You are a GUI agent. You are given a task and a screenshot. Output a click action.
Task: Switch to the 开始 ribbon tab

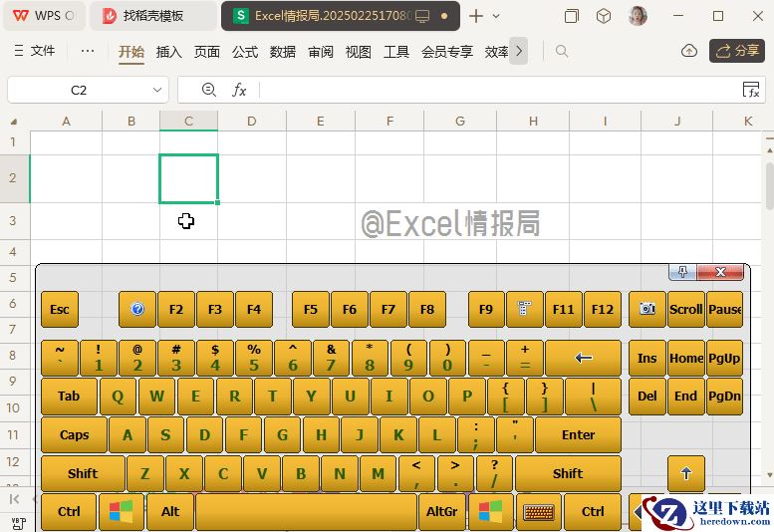131,52
